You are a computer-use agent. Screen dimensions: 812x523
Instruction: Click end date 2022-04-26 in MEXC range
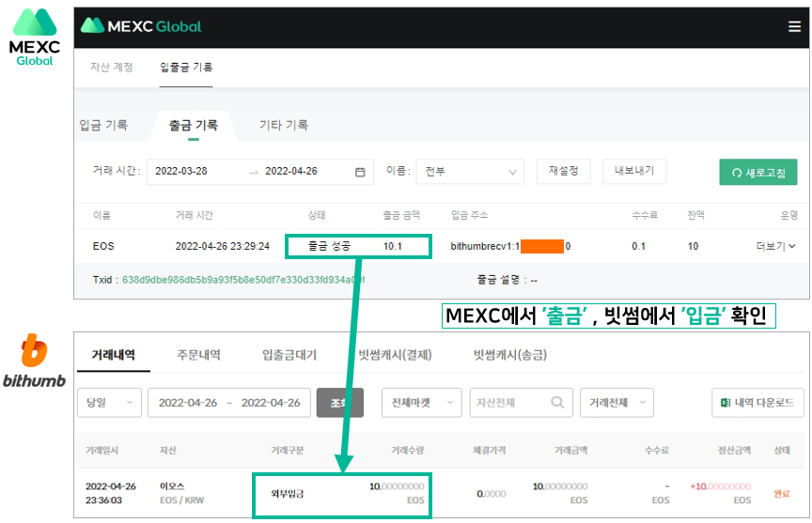(x=291, y=171)
